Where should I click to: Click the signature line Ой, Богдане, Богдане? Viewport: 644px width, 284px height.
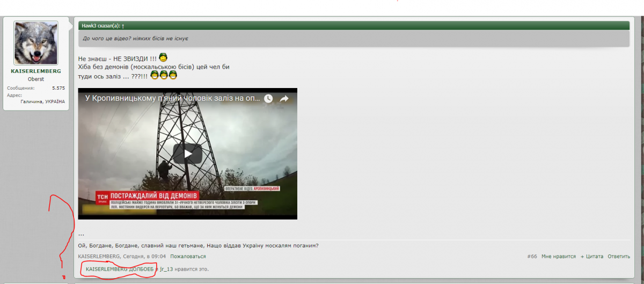pyautogui.click(x=198, y=245)
